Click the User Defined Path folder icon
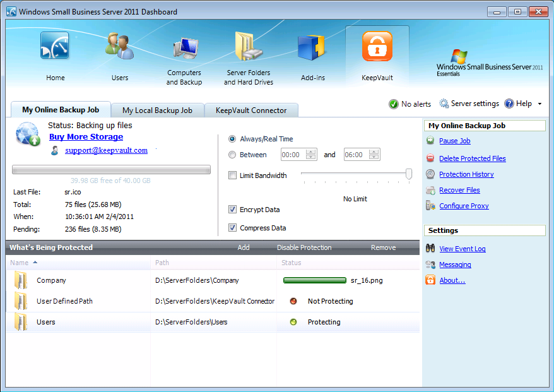This screenshot has width=554, height=392. 21,301
